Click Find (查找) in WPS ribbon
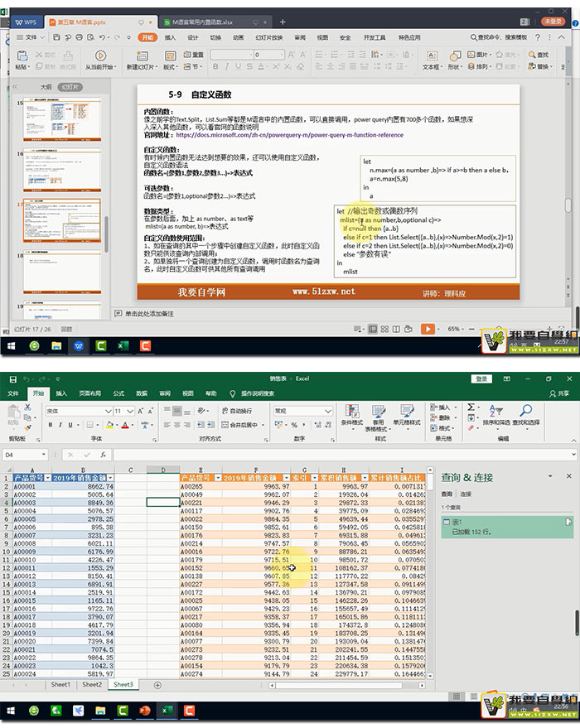This screenshot has width=580, height=728. (539, 55)
